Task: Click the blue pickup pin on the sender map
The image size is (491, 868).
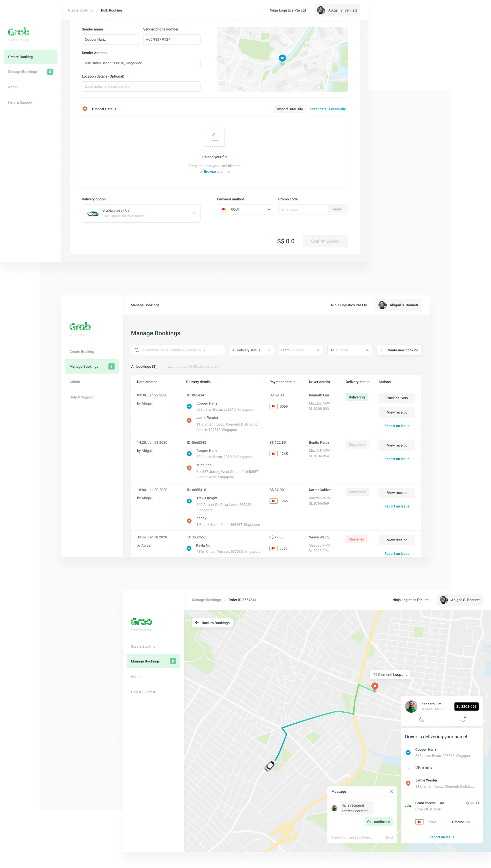Action: pyautogui.click(x=282, y=58)
